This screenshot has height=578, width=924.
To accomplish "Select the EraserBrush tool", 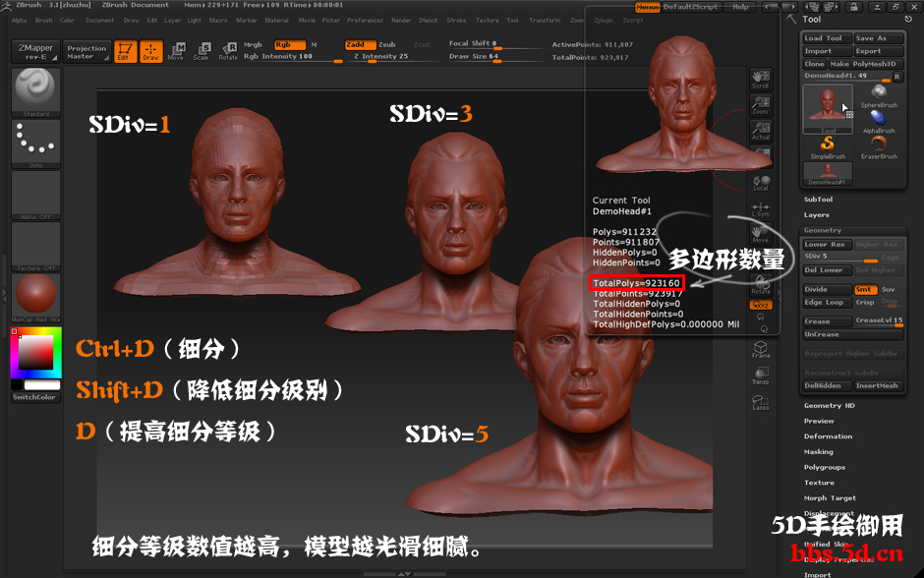I will pyautogui.click(x=879, y=147).
